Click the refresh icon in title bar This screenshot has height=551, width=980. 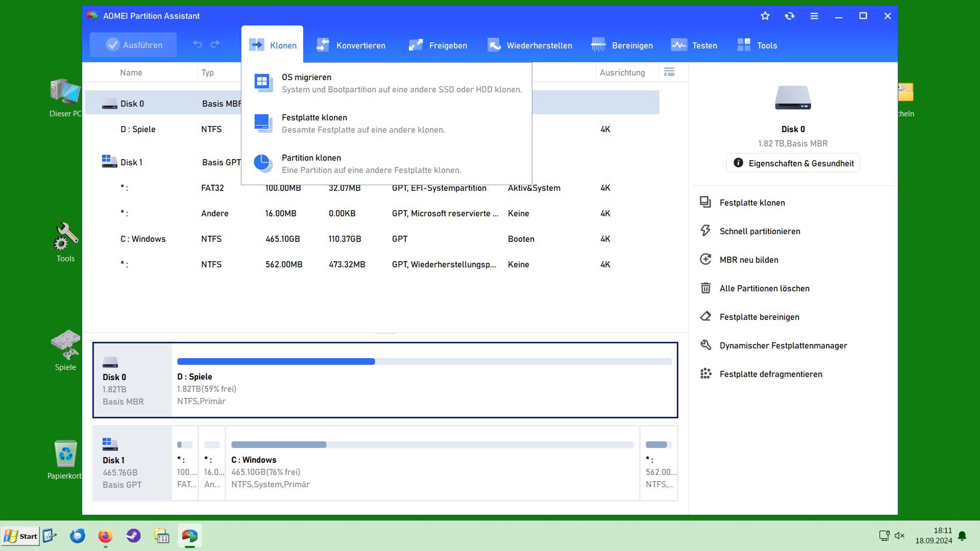click(790, 16)
